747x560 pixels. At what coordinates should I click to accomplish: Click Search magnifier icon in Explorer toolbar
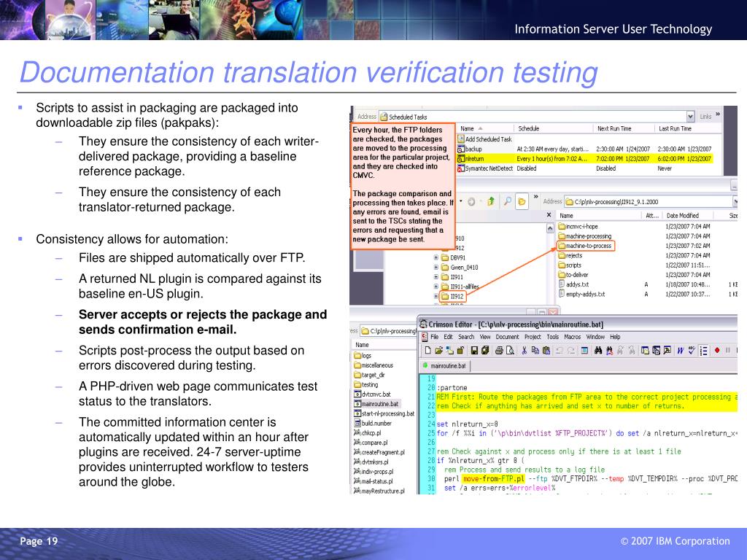[x=508, y=201]
